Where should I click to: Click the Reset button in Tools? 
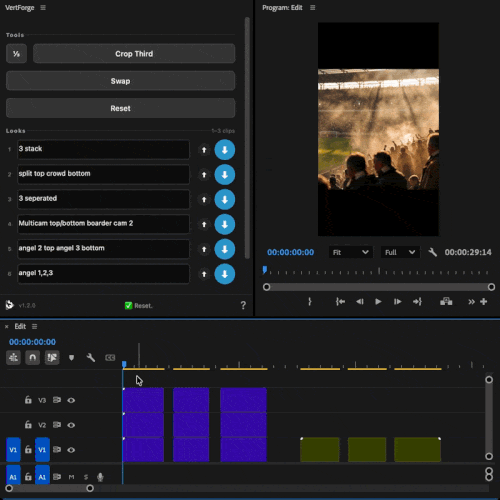point(120,108)
